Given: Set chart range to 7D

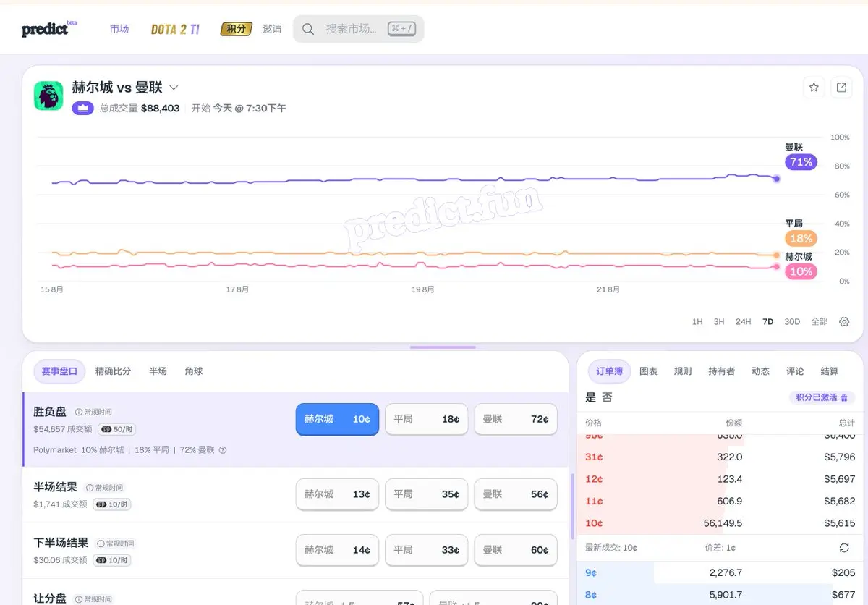Looking at the screenshot, I should point(768,321).
